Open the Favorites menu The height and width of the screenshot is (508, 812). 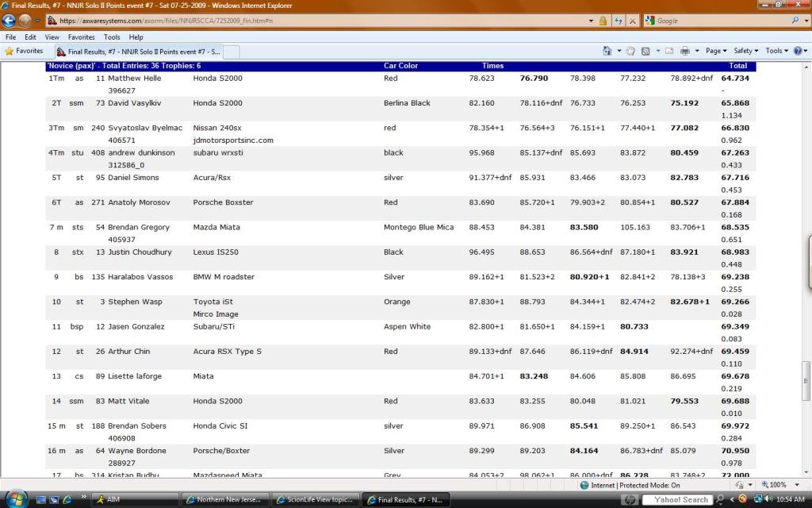pos(82,37)
